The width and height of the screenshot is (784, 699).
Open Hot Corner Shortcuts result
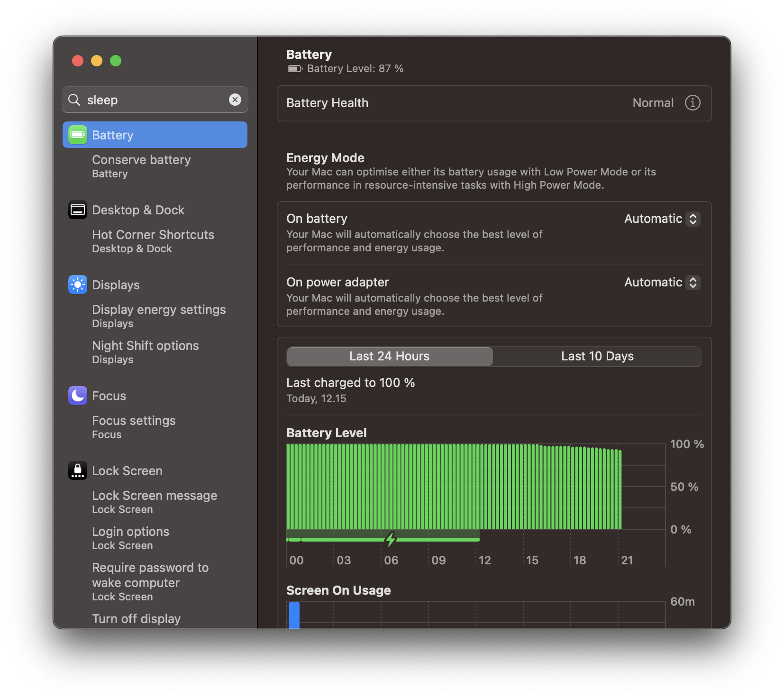coord(153,241)
